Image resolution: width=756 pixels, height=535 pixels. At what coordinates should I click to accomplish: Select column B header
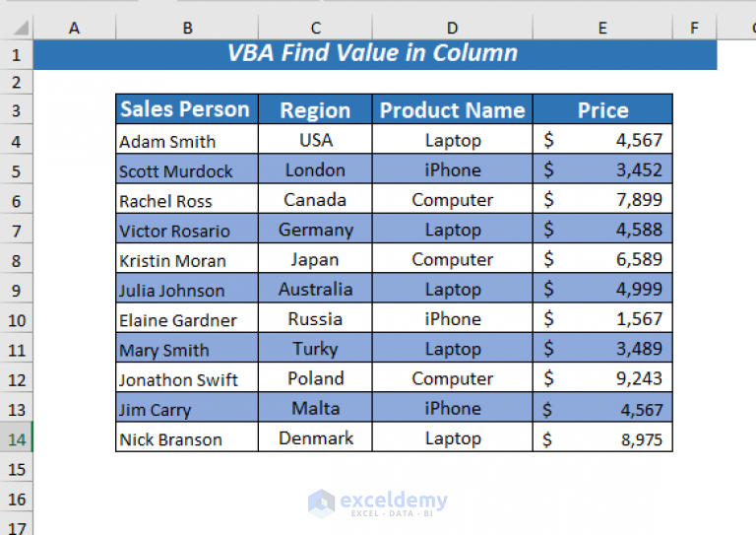187,28
